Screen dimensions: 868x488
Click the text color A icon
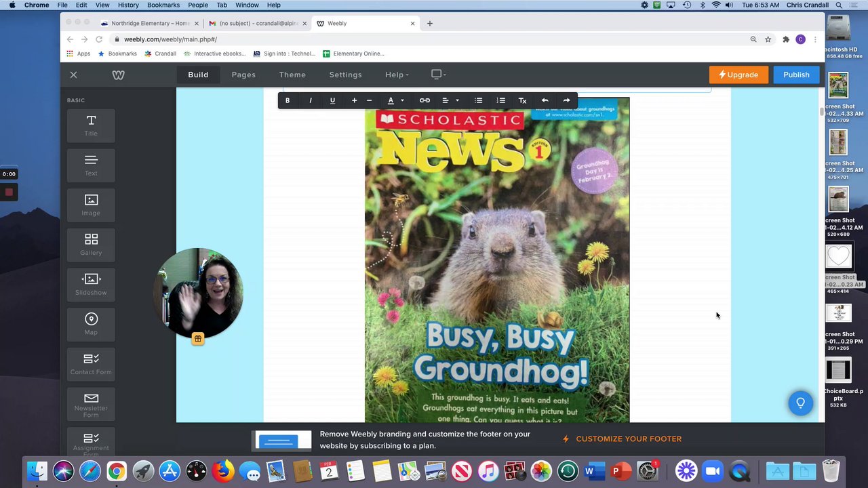coord(391,100)
